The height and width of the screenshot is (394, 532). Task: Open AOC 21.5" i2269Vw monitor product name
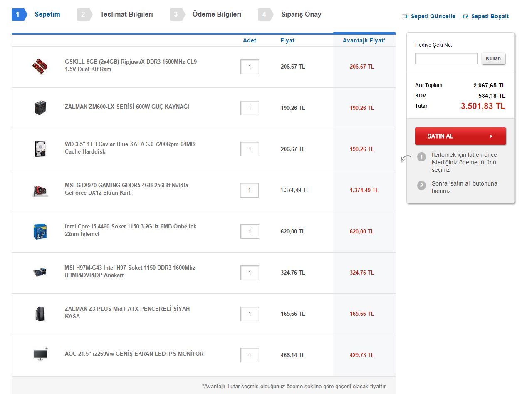click(134, 354)
